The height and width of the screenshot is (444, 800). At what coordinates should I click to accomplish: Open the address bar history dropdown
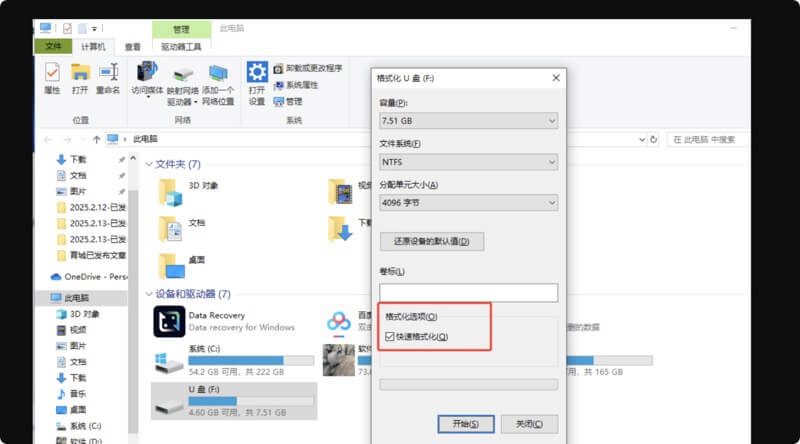642,139
